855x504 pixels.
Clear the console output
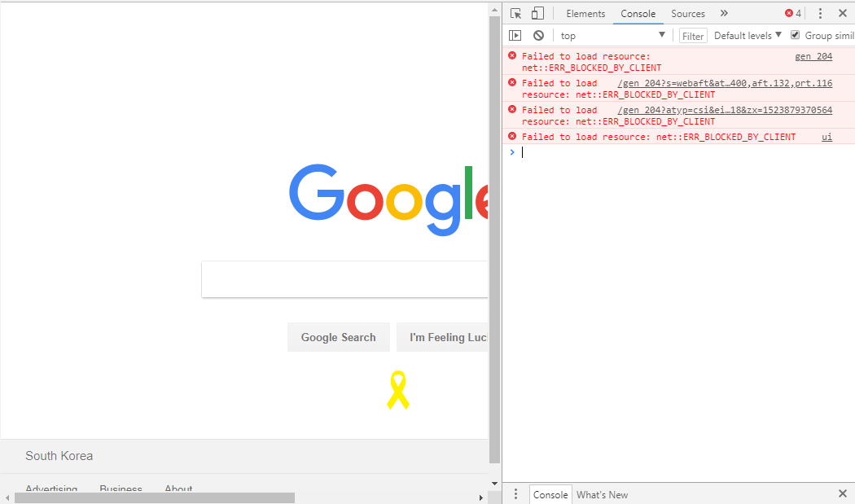[x=538, y=35]
